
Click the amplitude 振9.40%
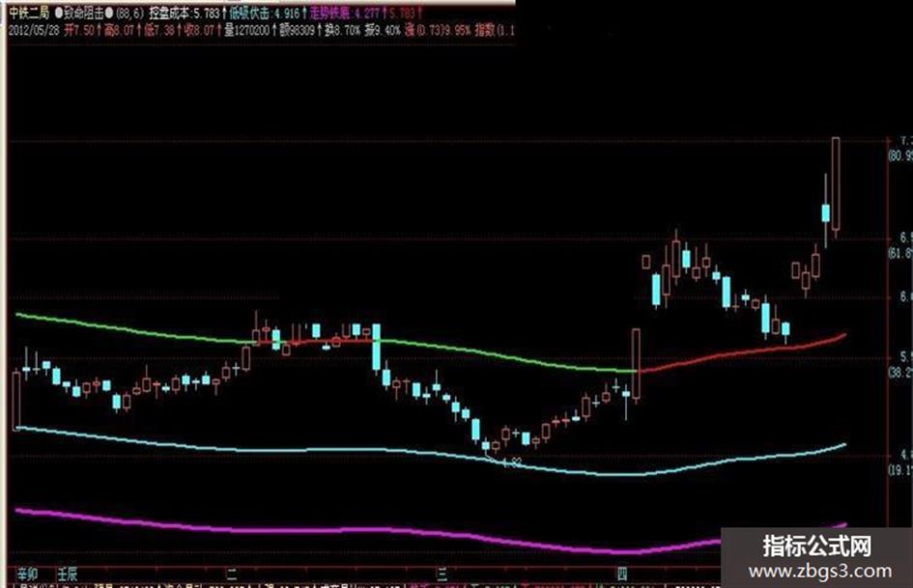[383, 30]
